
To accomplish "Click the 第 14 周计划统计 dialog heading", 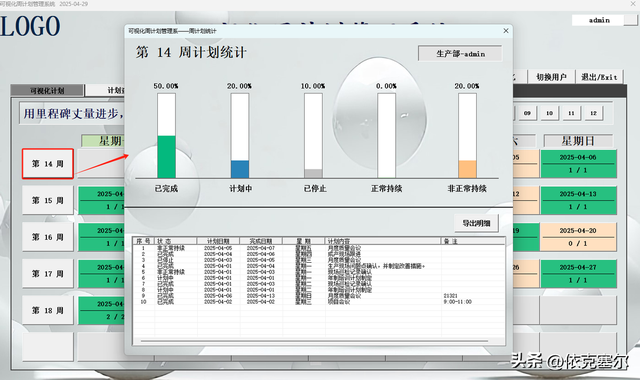I will (x=191, y=52).
